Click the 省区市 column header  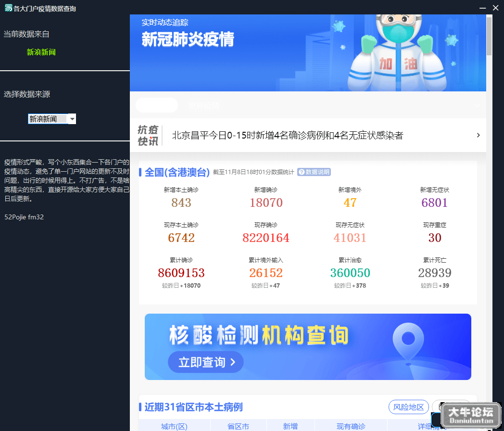tap(238, 427)
